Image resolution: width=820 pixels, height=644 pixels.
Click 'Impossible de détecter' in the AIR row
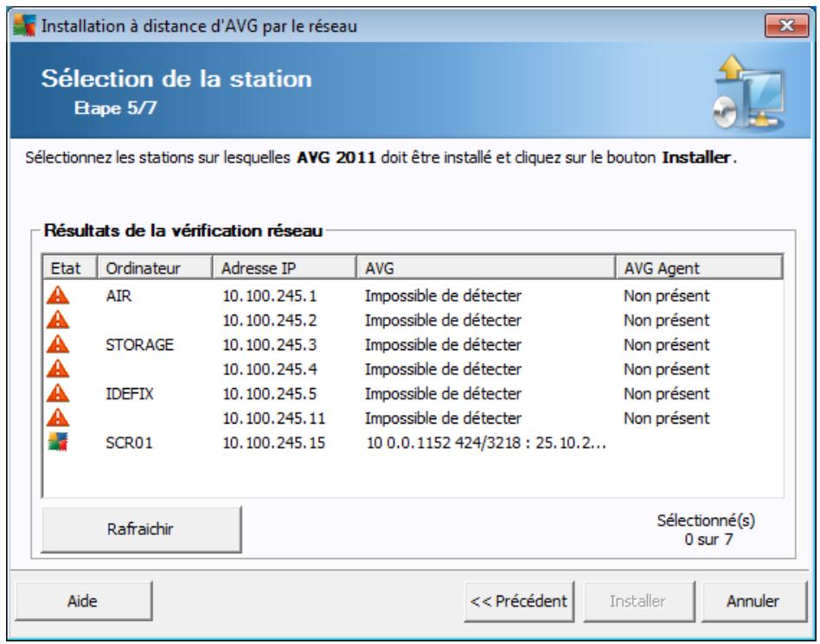pos(443,296)
